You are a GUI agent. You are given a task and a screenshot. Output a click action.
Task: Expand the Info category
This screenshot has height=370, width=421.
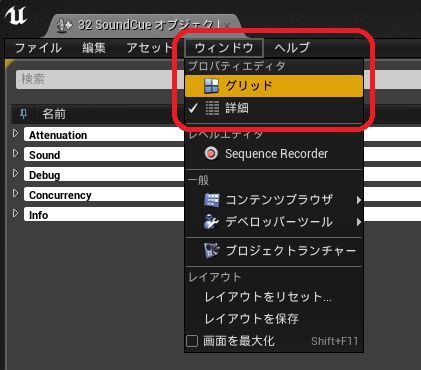pyautogui.click(x=15, y=213)
